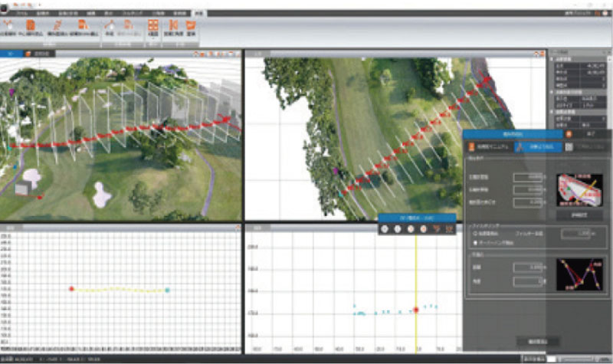
Task: Select the tab with orange icon beside the 3D view tab
Action: 40,54
